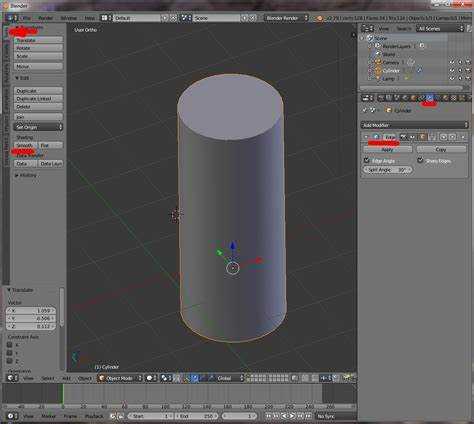The width and height of the screenshot is (474, 424).
Task: Open the Object Mode selector
Action: tap(120, 378)
